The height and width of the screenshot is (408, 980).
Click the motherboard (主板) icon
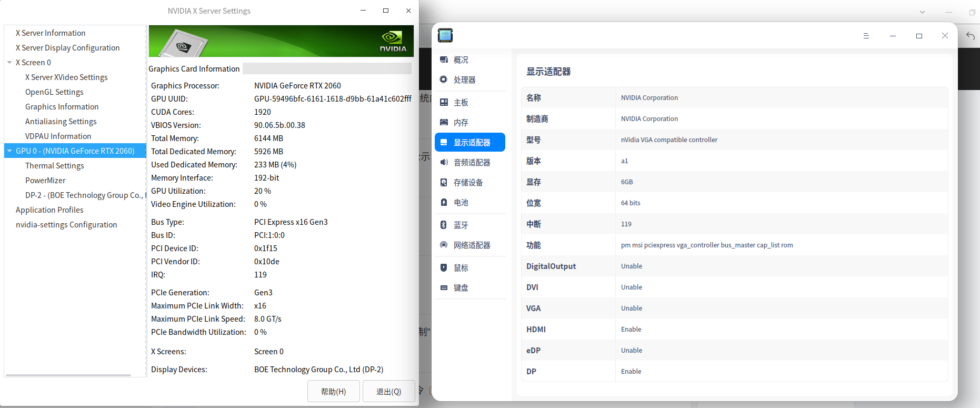coord(444,103)
